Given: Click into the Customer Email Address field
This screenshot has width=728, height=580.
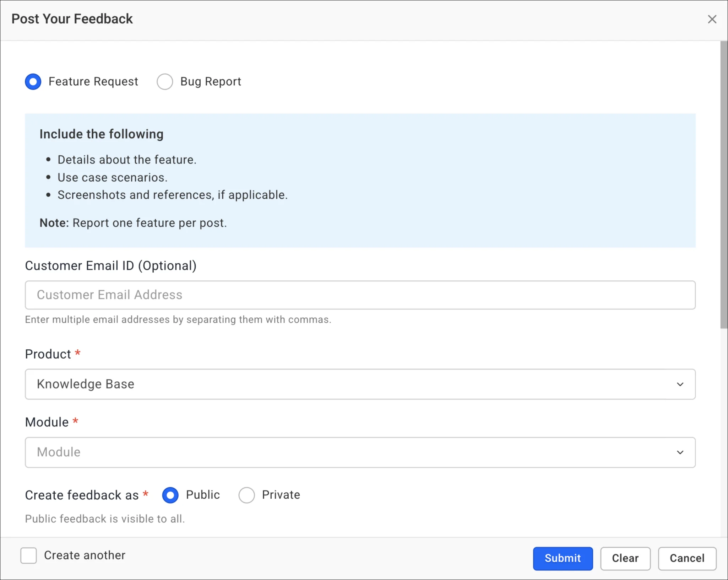Looking at the screenshot, I should click(360, 295).
